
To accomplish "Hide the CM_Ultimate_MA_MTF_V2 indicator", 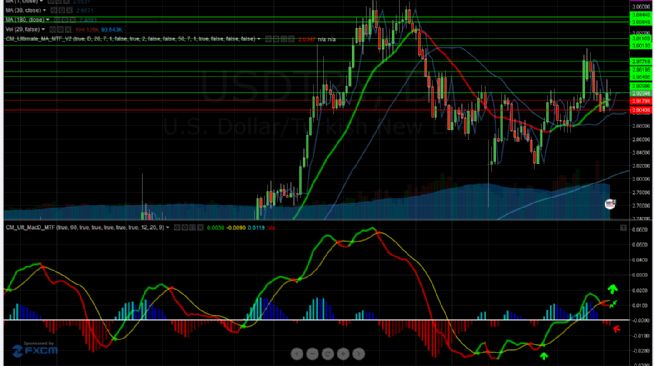I will click(x=268, y=39).
